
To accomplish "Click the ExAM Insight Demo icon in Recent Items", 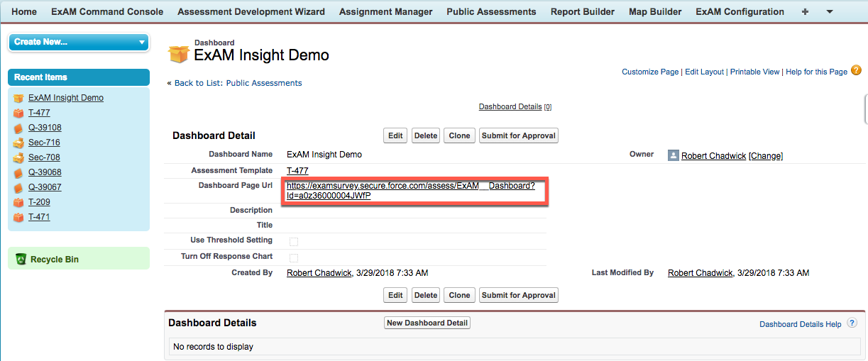I will (x=18, y=99).
